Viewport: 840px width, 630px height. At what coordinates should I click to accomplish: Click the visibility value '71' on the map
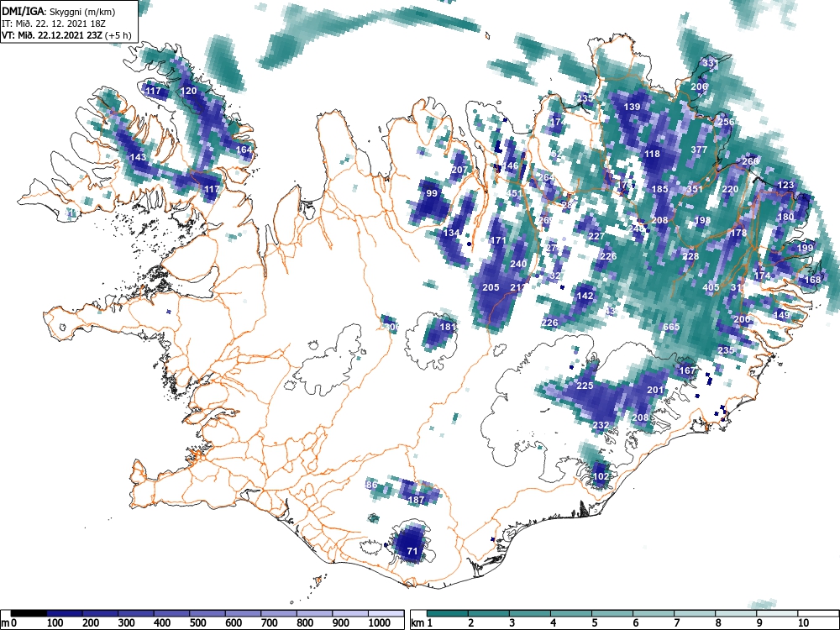coord(412,551)
